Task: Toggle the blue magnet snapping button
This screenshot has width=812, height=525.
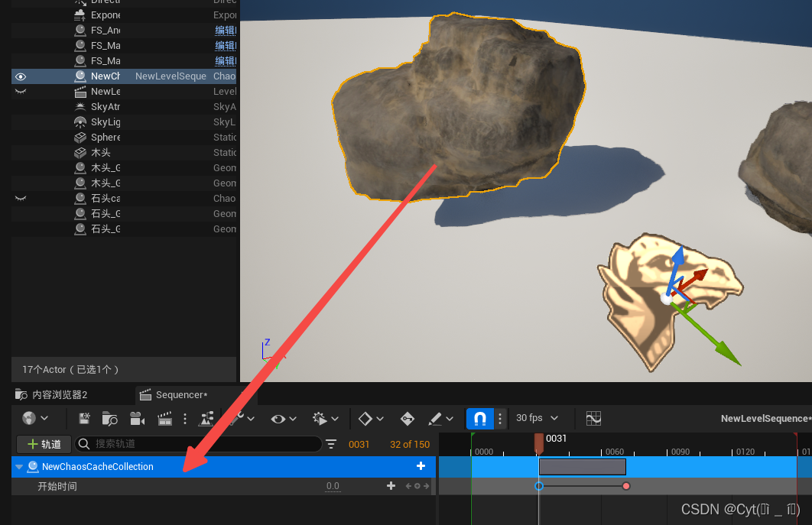Action: pyautogui.click(x=480, y=418)
